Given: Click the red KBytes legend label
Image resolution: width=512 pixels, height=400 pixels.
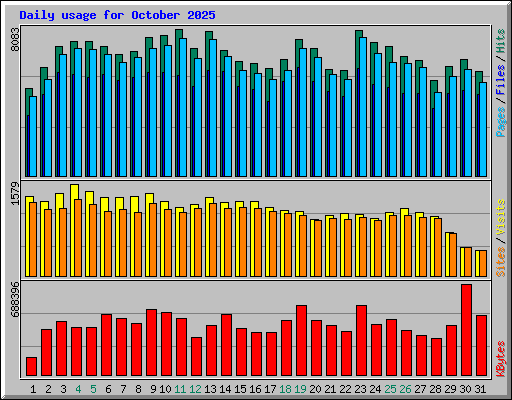Looking at the screenshot, I should tap(501, 359).
